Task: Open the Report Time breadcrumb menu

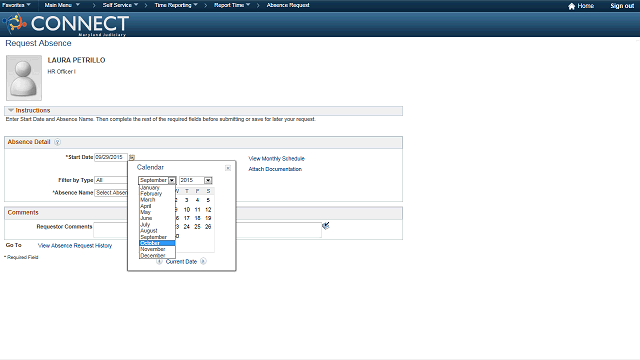Action: [x=232, y=5]
